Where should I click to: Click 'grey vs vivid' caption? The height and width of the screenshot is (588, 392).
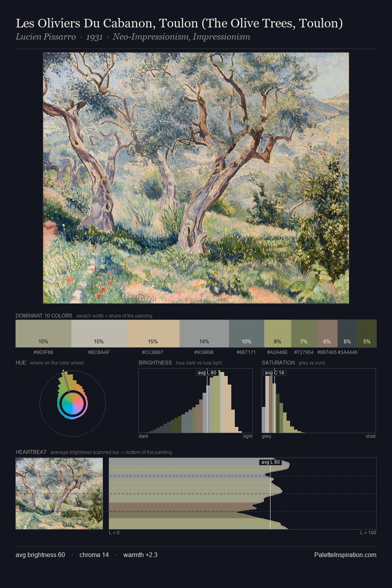coord(312,363)
